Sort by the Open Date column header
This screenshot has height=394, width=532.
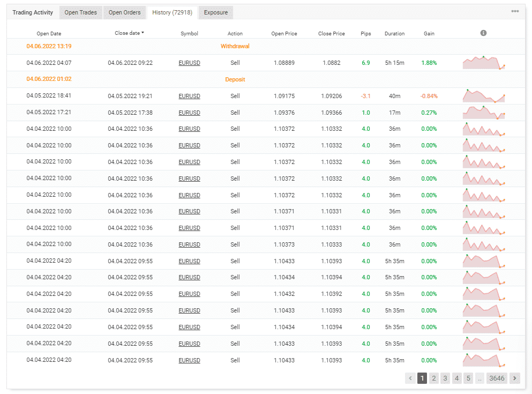point(49,34)
